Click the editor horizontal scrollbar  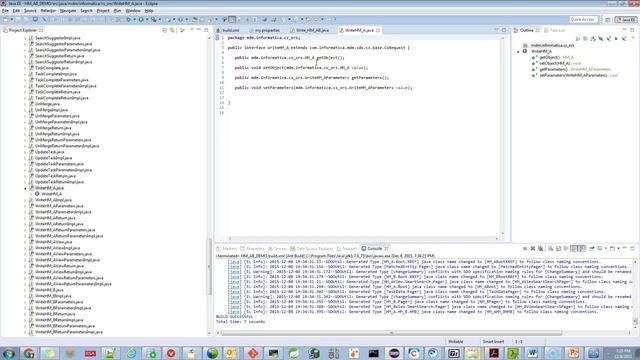click(x=363, y=238)
